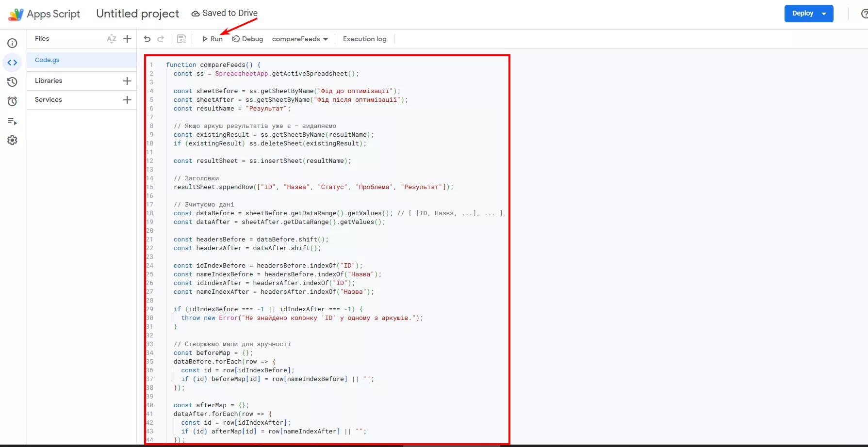Select the Editor code icon in sidebar
The width and height of the screenshot is (868, 447).
[x=13, y=63]
